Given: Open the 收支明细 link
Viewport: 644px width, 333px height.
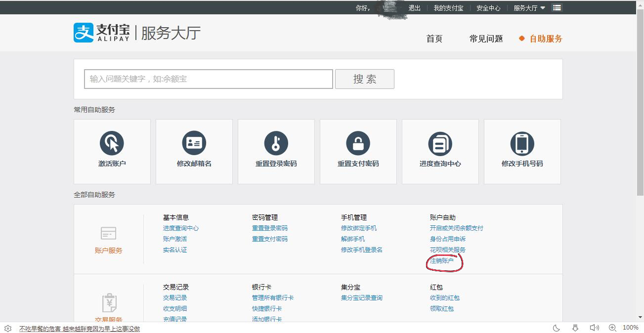Looking at the screenshot, I should [x=175, y=309].
